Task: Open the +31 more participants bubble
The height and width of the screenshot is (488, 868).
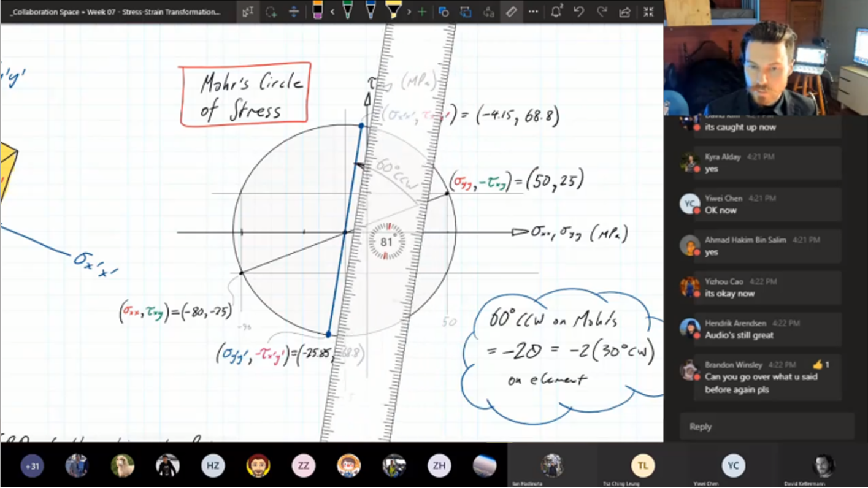Action: point(32,466)
